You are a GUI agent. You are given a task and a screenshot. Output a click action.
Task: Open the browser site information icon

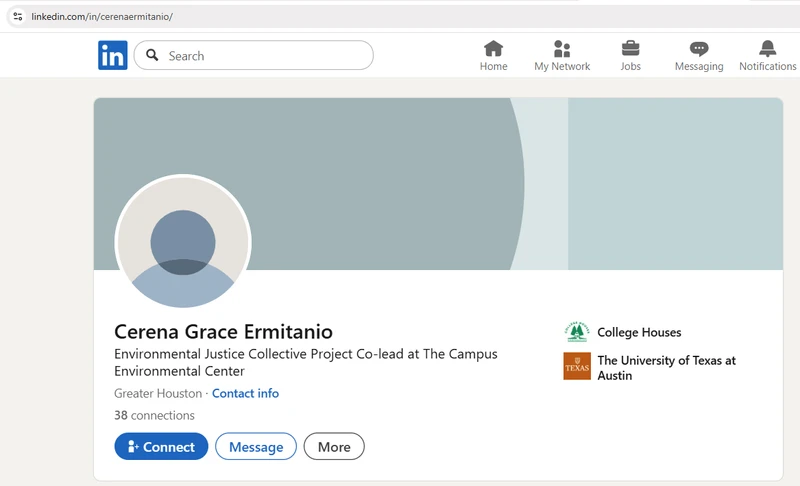[17, 17]
